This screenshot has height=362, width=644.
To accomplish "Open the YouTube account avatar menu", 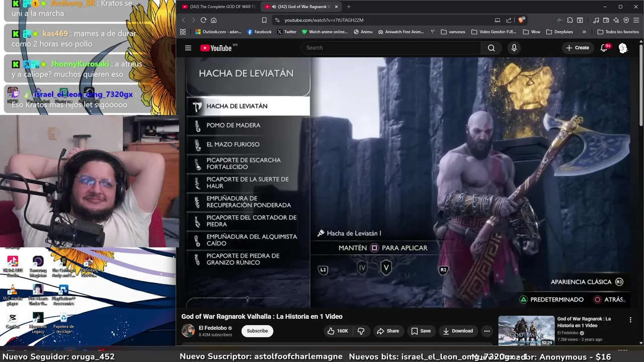I will click(623, 48).
